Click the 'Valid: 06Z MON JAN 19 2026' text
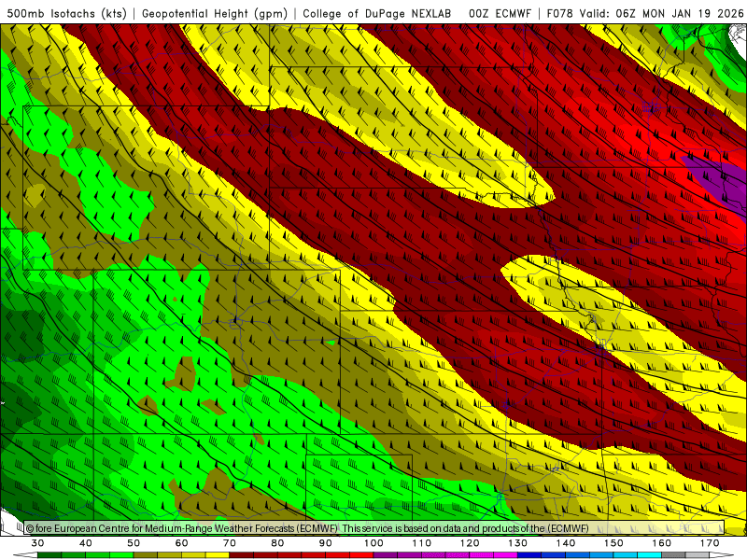This screenshot has height=560, width=747. click(661, 14)
